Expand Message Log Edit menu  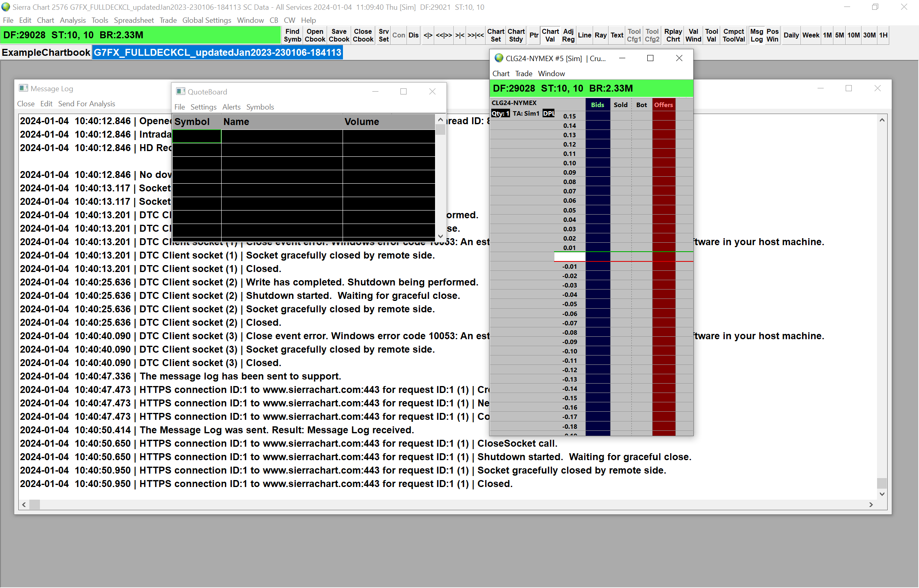[x=46, y=104]
